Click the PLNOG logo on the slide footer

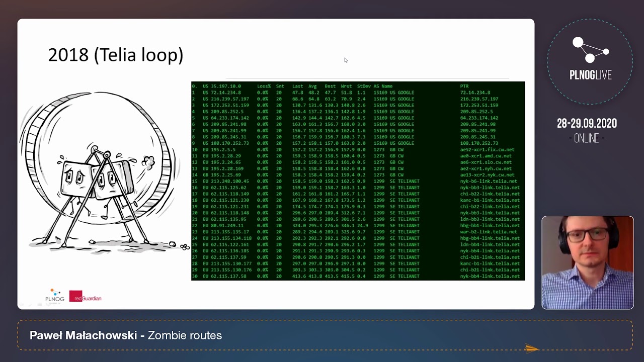(x=55, y=296)
